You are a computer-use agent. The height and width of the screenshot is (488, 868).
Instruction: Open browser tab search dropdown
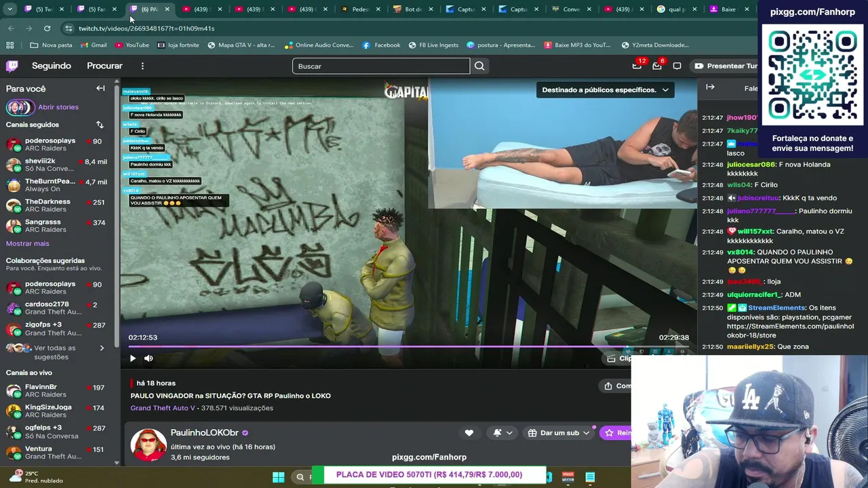click(9, 9)
